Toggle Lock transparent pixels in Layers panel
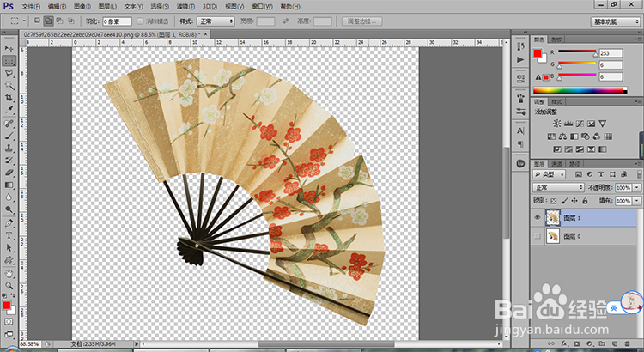Screen dimensions: 644x352 [554, 201]
